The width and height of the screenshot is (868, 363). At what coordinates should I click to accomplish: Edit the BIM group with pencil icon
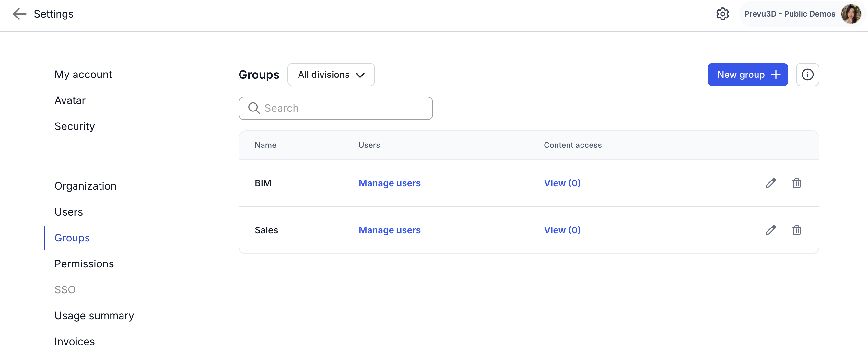point(770,183)
